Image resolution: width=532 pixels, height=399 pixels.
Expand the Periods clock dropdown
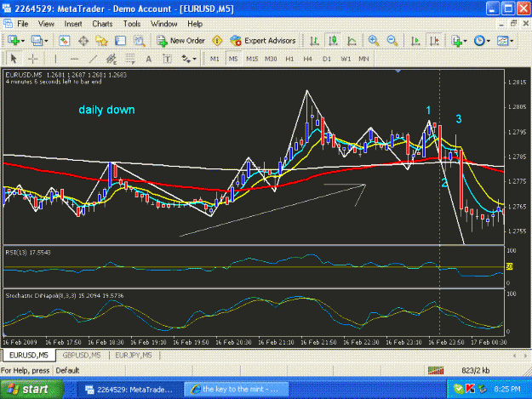pos(489,41)
